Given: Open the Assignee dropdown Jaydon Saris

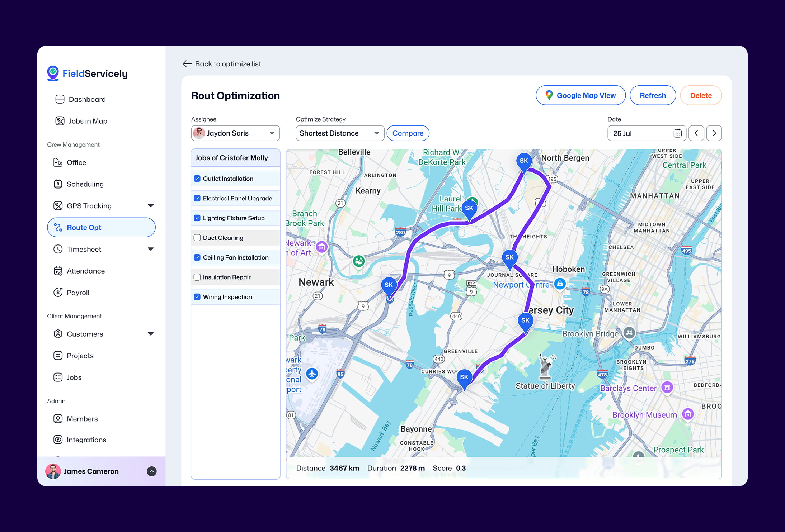Looking at the screenshot, I should [x=235, y=133].
